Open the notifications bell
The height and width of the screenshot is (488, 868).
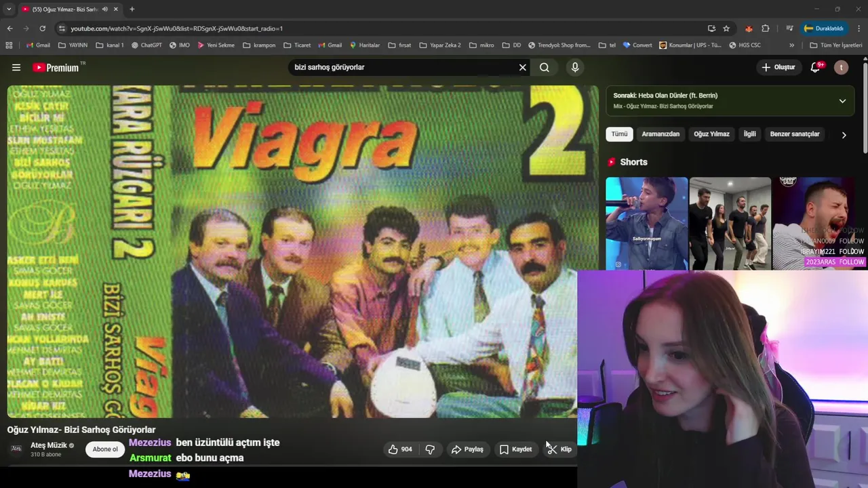click(816, 67)
